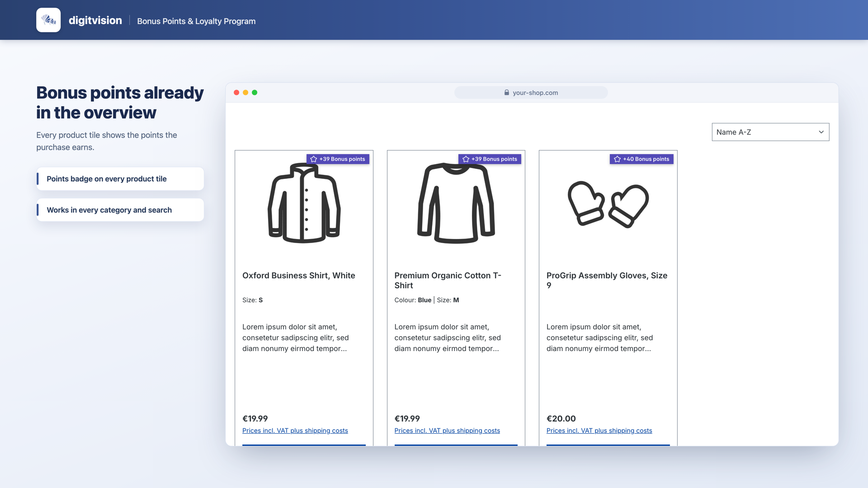The height and width of the screenshot is (488, 868).
Task: Click the €19.99 price of Oxford Business Shirt
Action: (x=255, y=419)
